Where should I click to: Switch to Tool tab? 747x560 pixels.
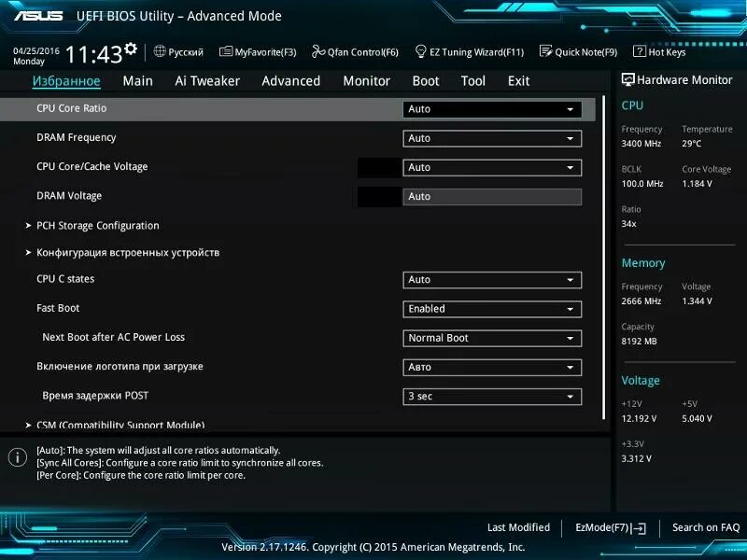pyautogui.click(x=473, y=81)
